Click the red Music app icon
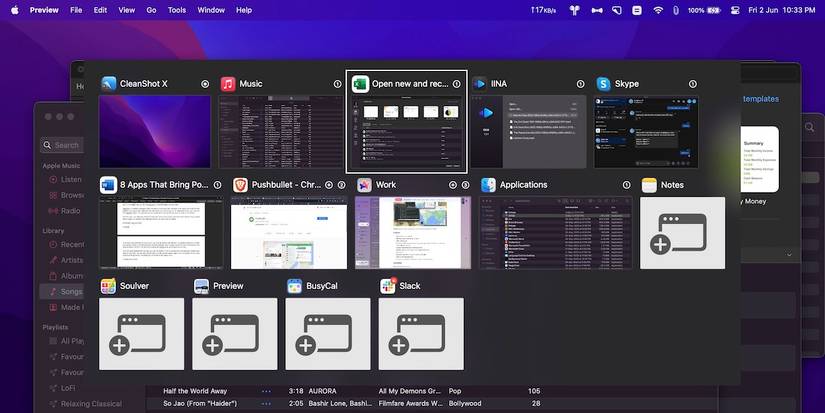Image resolution: width=825 pixels, height=413 pixels. click(x=228, y=84)
